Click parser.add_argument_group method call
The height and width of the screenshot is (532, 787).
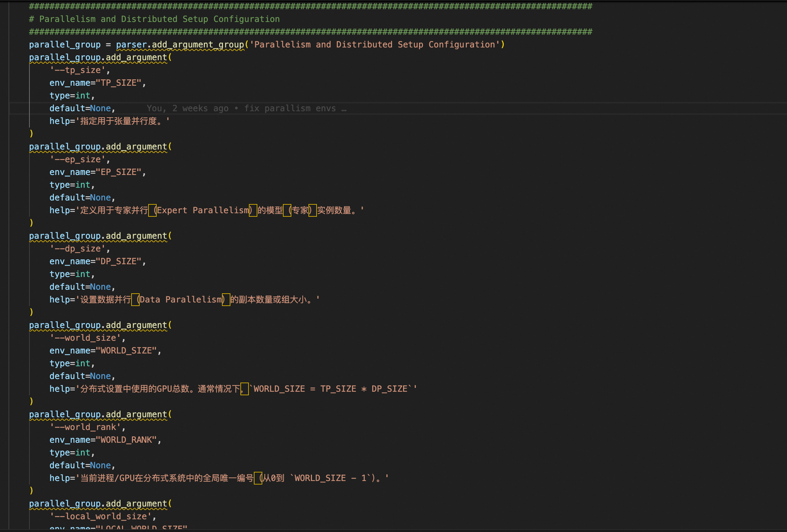point(180,45)
